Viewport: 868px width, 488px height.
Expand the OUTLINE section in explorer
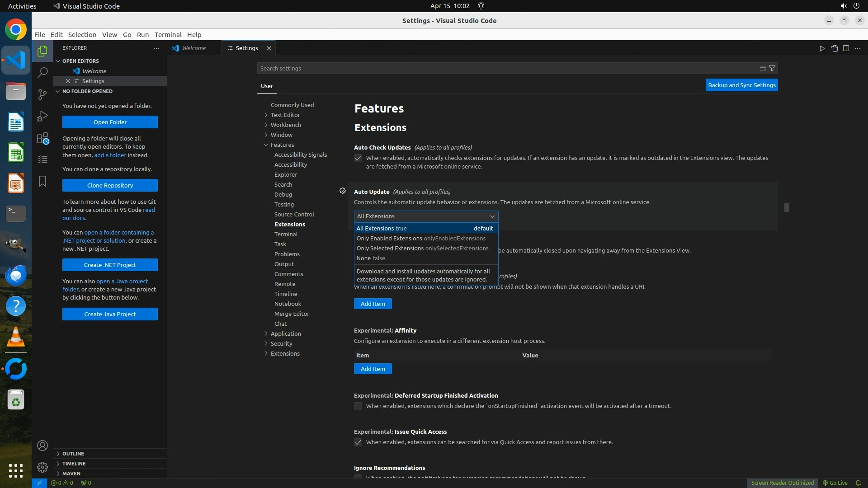tap(73, 453)
